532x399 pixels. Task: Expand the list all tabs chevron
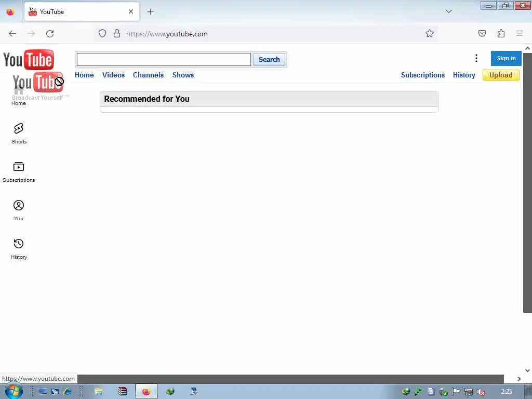pyautogui.click(x=448, y=11)
